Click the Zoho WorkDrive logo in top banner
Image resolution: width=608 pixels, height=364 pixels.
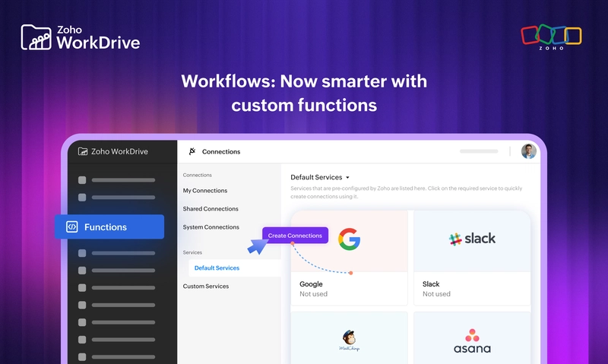tap(80, 37)
